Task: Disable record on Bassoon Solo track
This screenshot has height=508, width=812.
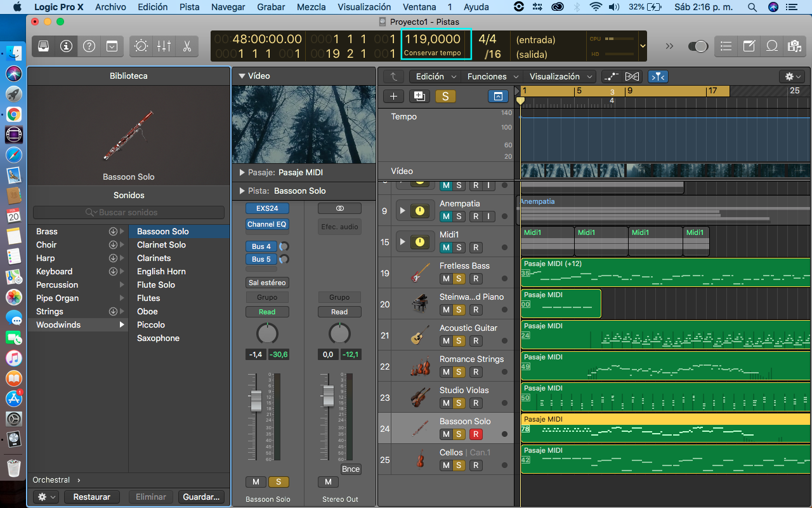Action: point(476,434)
